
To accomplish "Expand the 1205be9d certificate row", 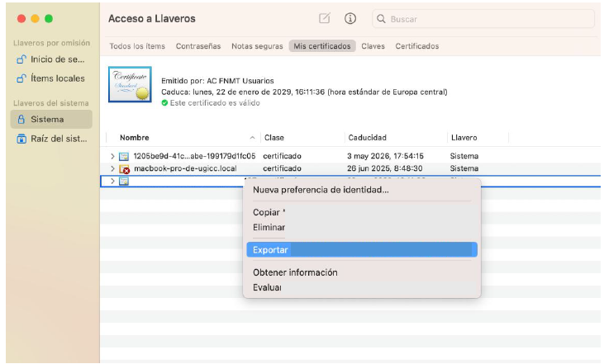I will pos(112,156).
